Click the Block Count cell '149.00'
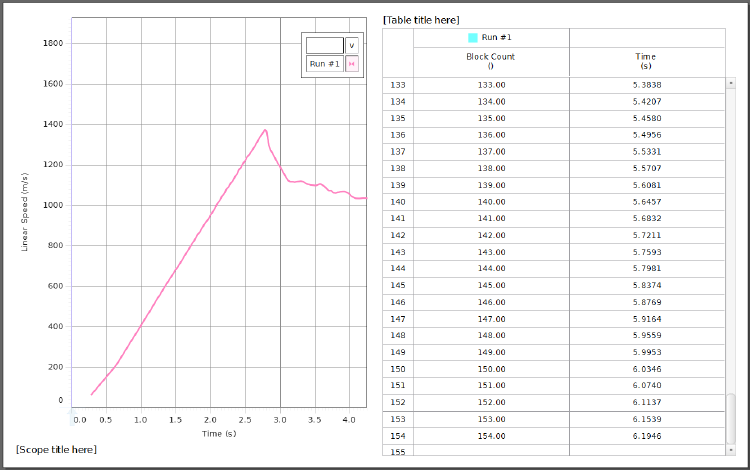 (x=491, y=352)
